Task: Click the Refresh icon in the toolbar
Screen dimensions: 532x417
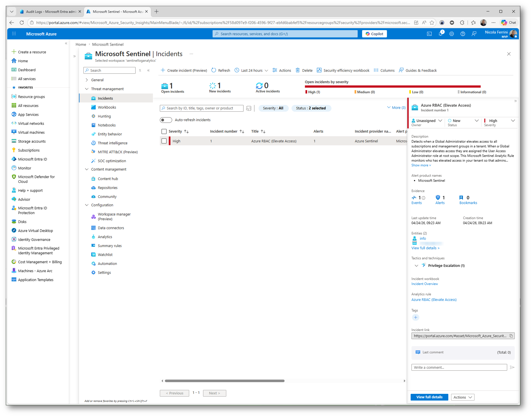Action: pos(214,70)
